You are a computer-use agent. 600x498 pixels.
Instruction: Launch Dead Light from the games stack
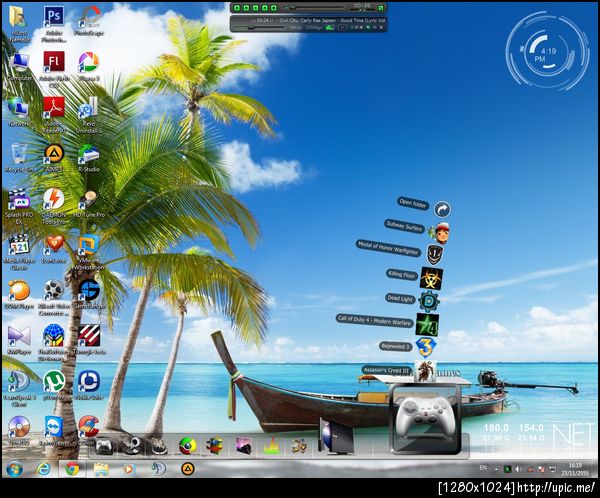click(x=429, y=301)
